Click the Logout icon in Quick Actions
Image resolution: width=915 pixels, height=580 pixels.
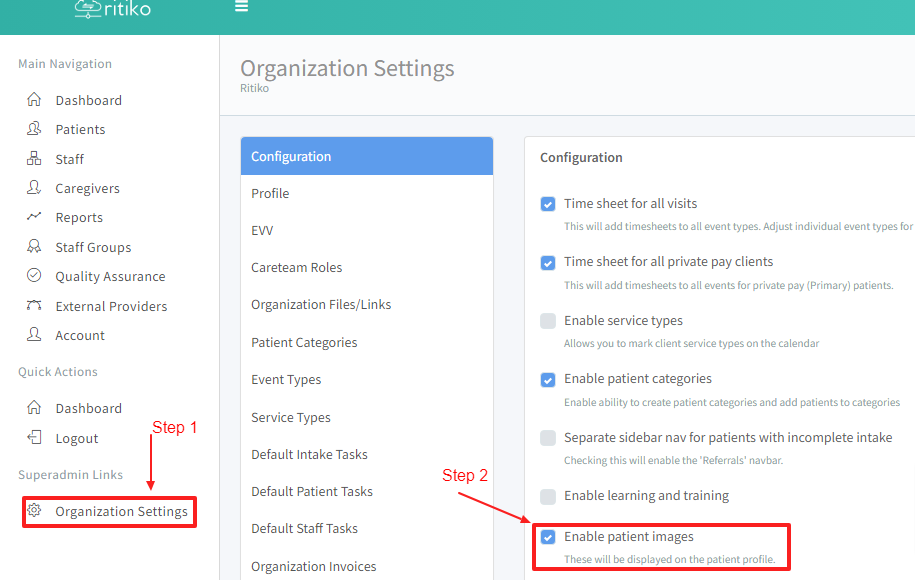coord(34,438)
